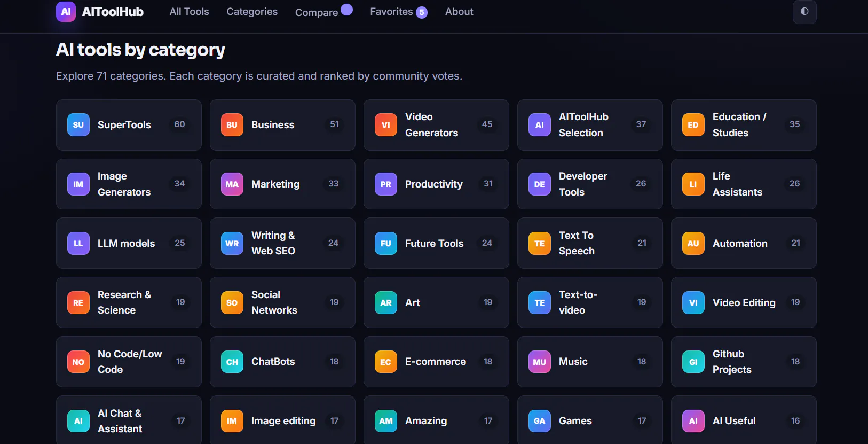Open the LLM models category link
Viewport: 868px width, 444px height.
click(x=129, y=243)
